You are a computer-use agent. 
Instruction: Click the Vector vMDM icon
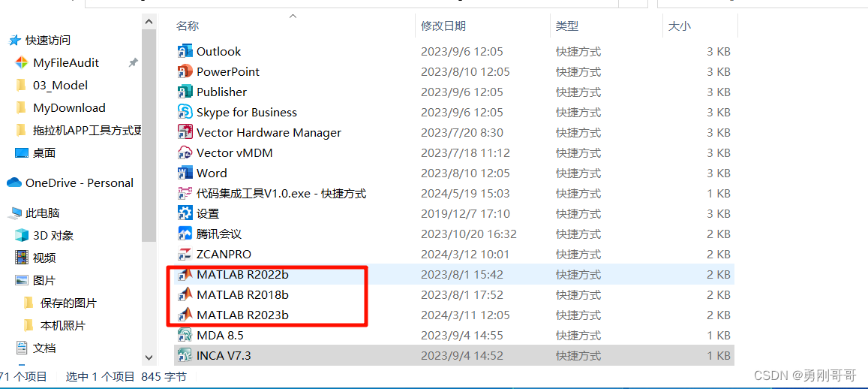coord(185,153)
